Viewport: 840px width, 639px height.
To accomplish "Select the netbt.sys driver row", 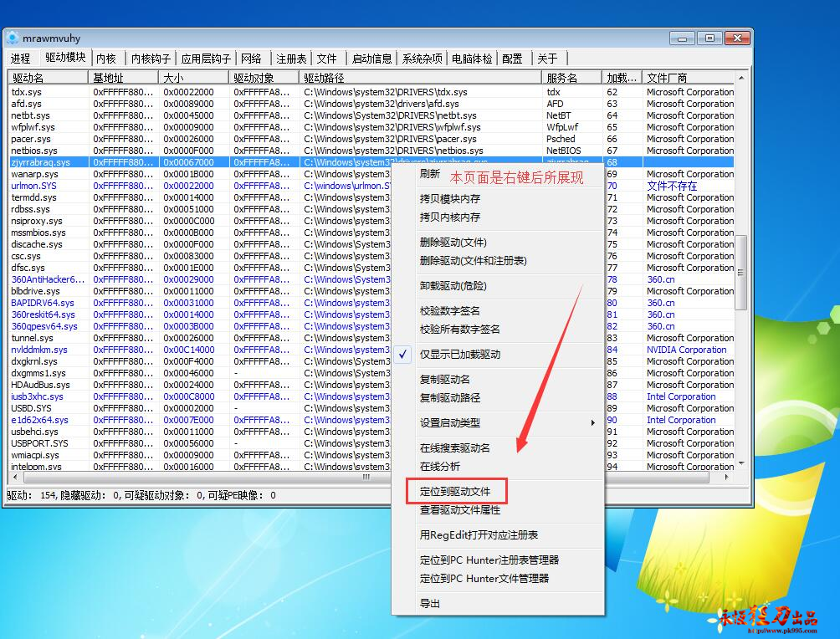I will tap(371, 115).
